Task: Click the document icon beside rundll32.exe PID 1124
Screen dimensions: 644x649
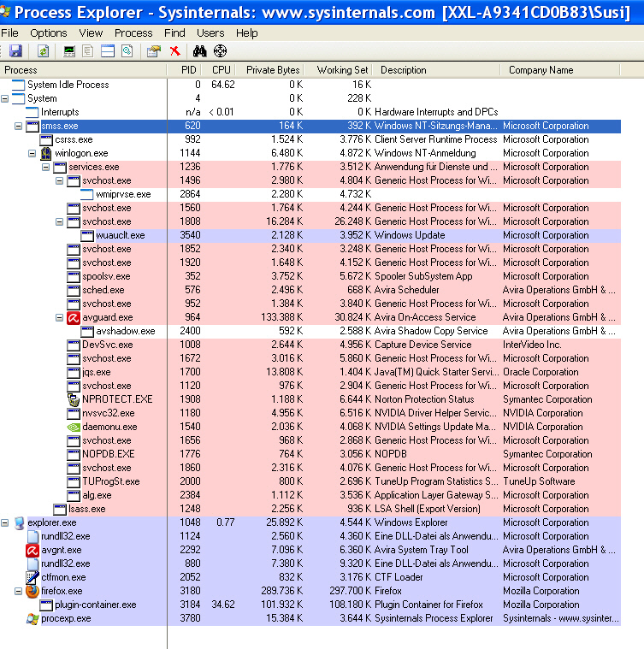Action: [33, 536]
